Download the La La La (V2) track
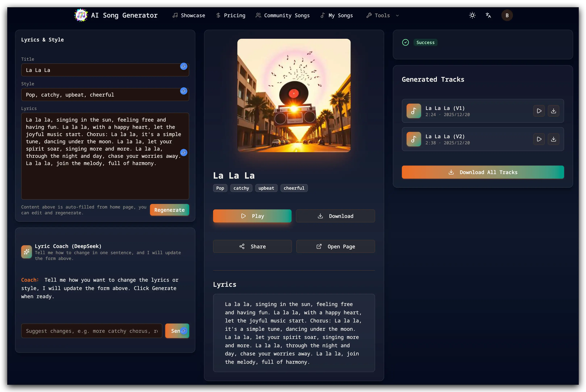This screenshot has width=586, height=392. (554, 139)
